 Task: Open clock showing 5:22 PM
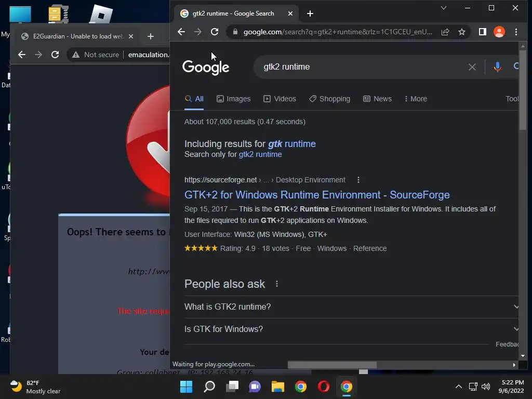coord(511,387)
